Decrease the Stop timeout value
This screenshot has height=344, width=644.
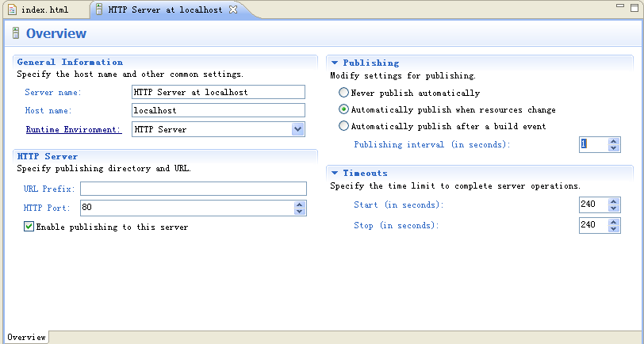tap(614, 228)
